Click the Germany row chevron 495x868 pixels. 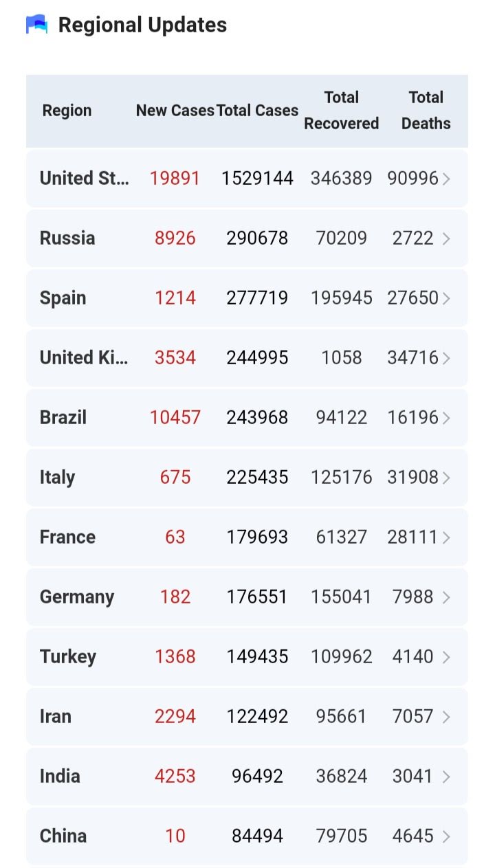point(446,597)
